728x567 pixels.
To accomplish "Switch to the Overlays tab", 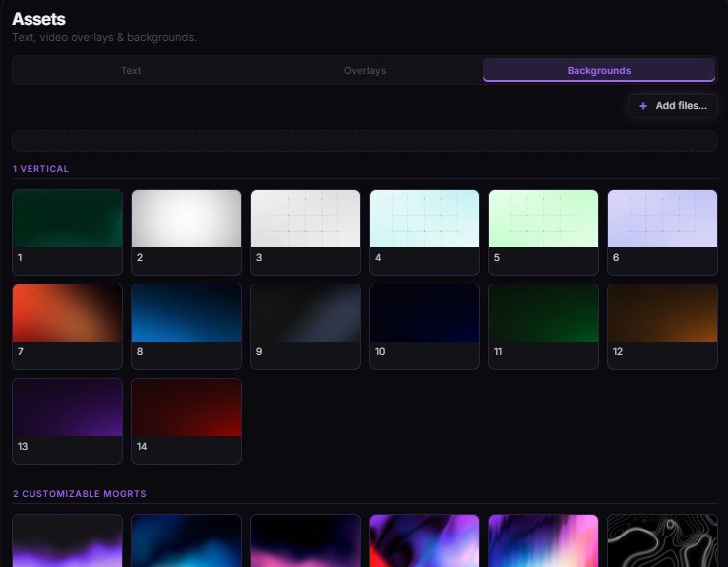I will [365, 70].
